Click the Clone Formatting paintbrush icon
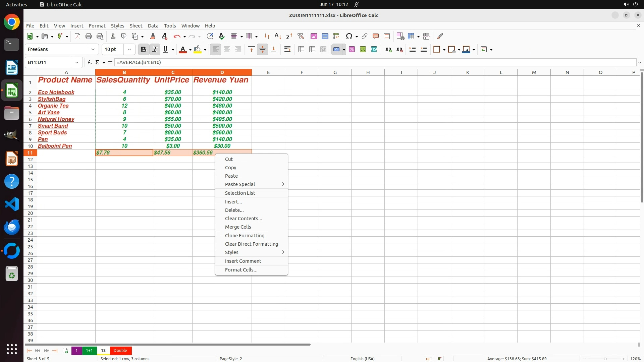644x362 pixels. point(153,36)
